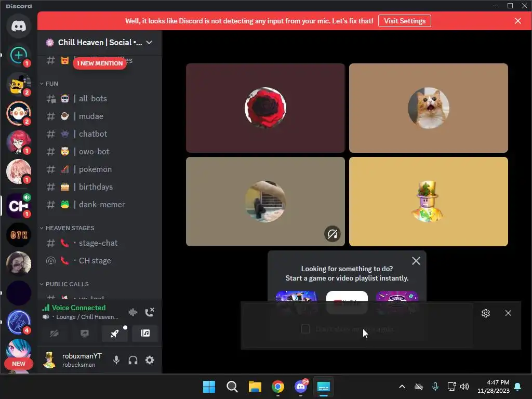Mute microphone in user panel
The image size is (532, 399).
click(x=116, y=360)
